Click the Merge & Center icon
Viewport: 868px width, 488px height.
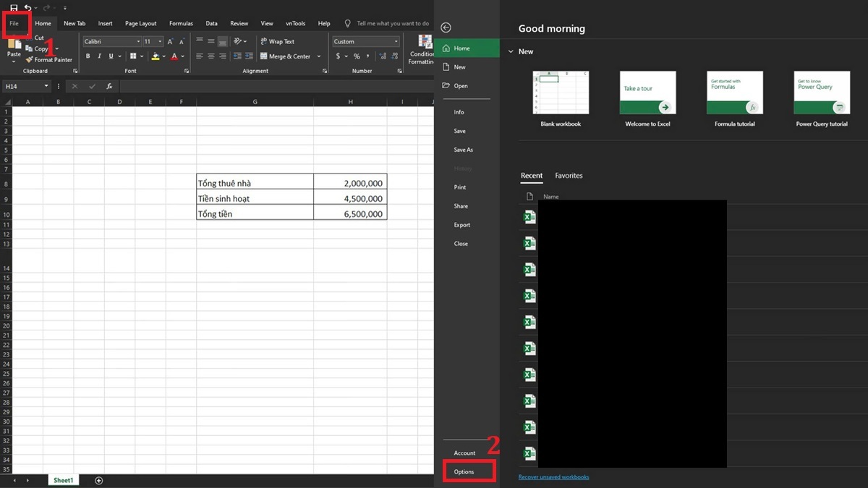tap(264, 56)
